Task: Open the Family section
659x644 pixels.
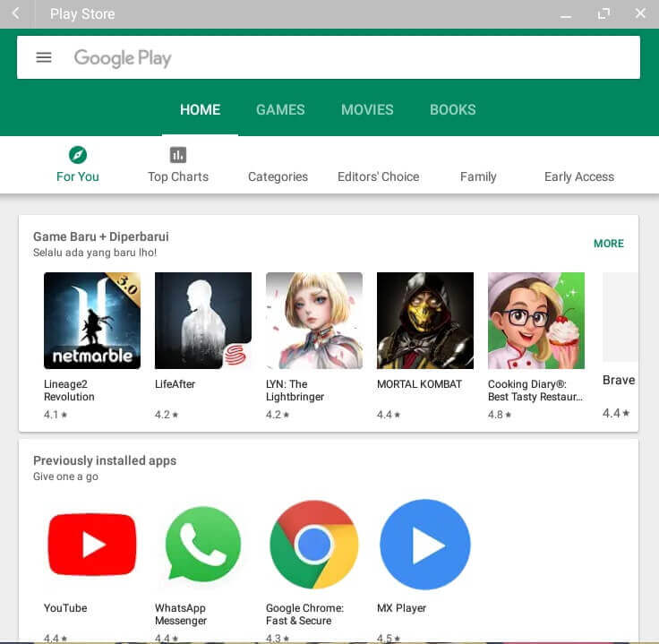Action: click(478, 176)
